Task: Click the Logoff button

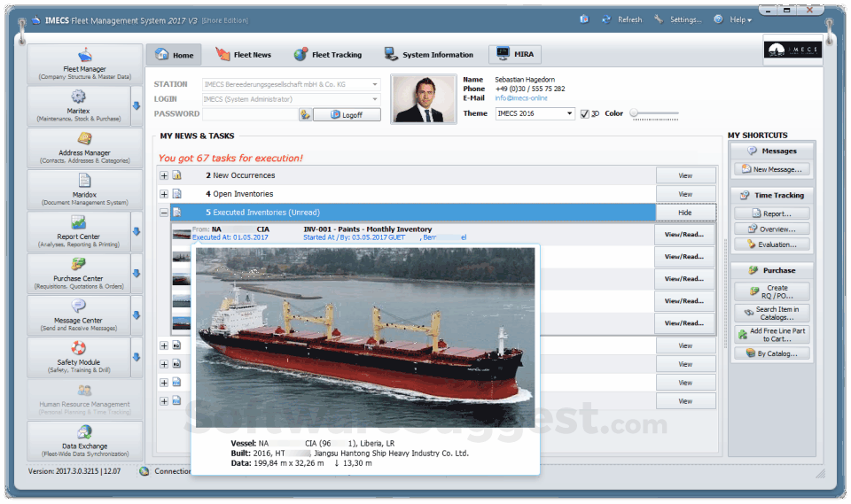Action: point(347,115)
